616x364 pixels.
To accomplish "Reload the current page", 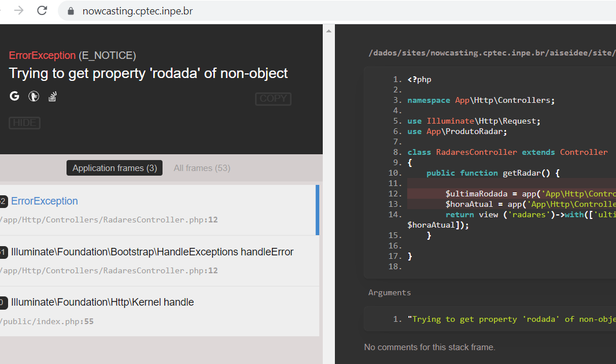I will [42, 10].
